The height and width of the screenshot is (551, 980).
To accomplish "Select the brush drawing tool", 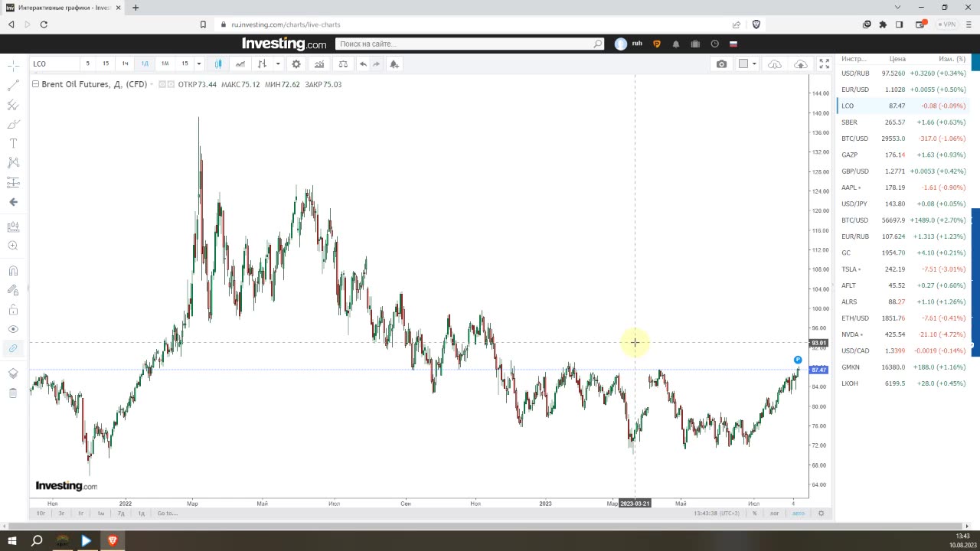I will coord(13,124).
